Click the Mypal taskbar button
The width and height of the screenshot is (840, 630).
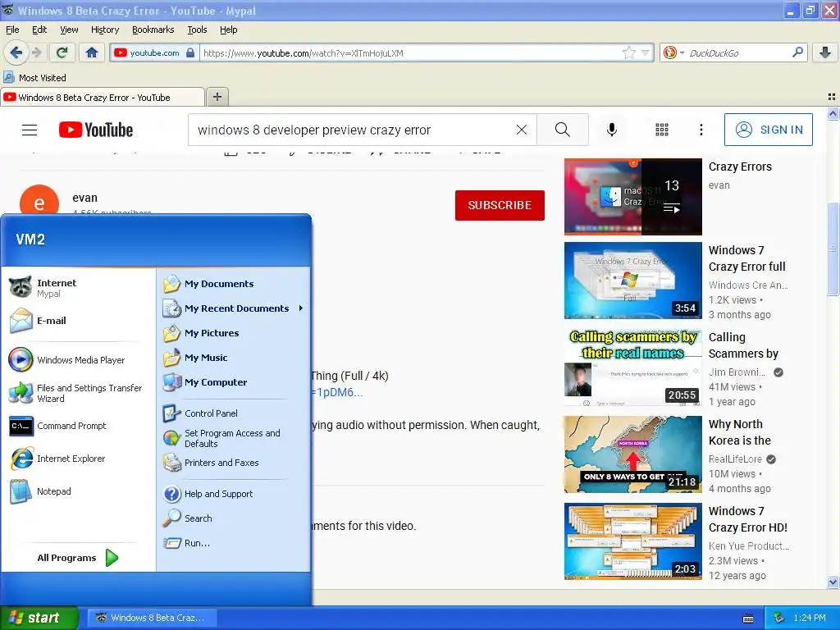click(152, 618)
